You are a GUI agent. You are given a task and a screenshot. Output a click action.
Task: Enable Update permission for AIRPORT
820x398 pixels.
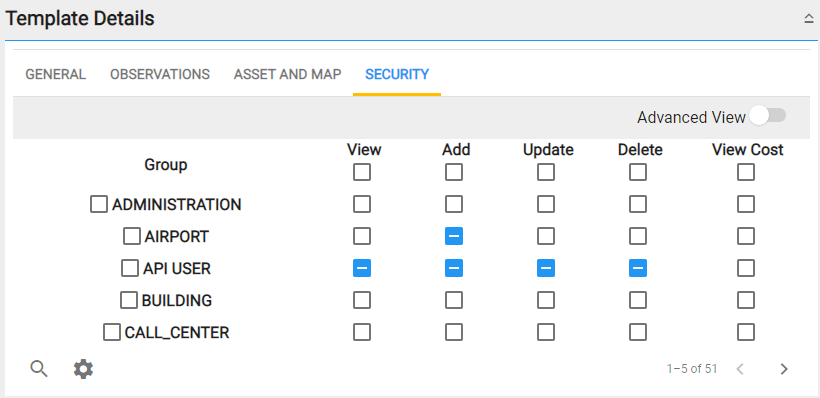[x=546, y=236]
